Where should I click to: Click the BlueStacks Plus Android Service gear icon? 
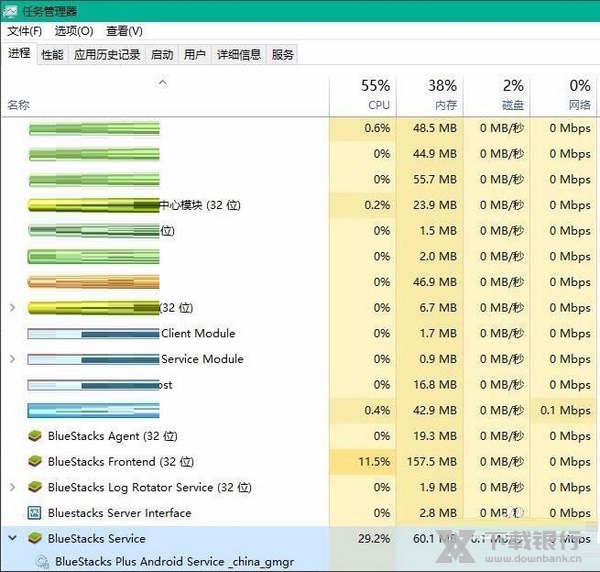[x=41, y=562]
